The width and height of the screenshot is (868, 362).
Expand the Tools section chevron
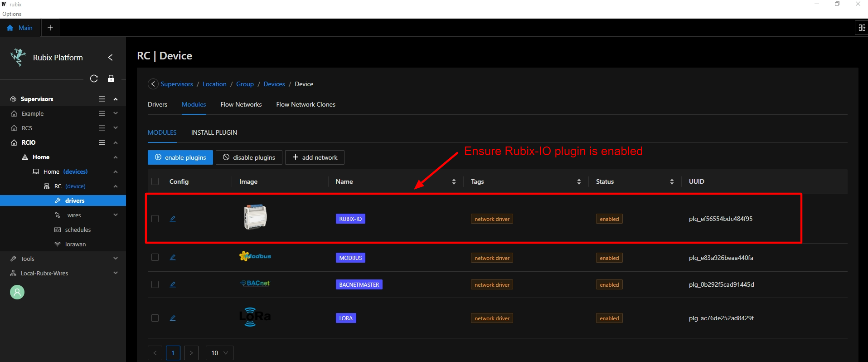[116, 259]
